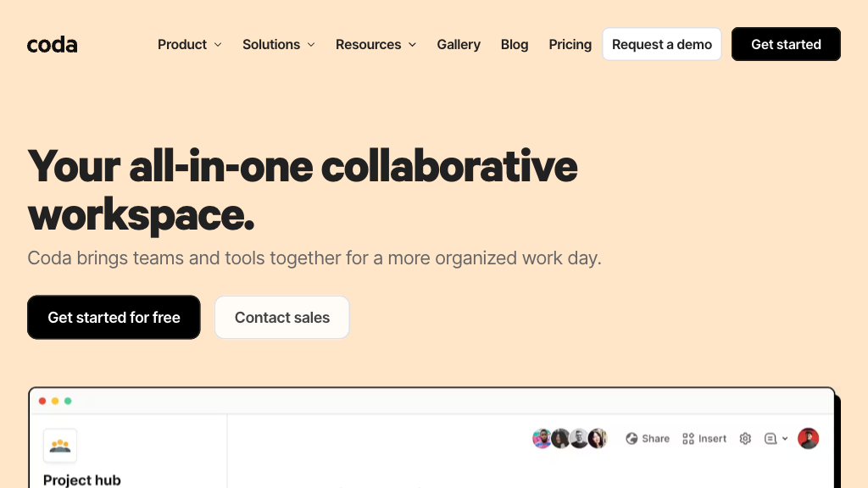Open the Pricing page
The width and height of the screenshot is (868, 488).
(x=570, y=45)
